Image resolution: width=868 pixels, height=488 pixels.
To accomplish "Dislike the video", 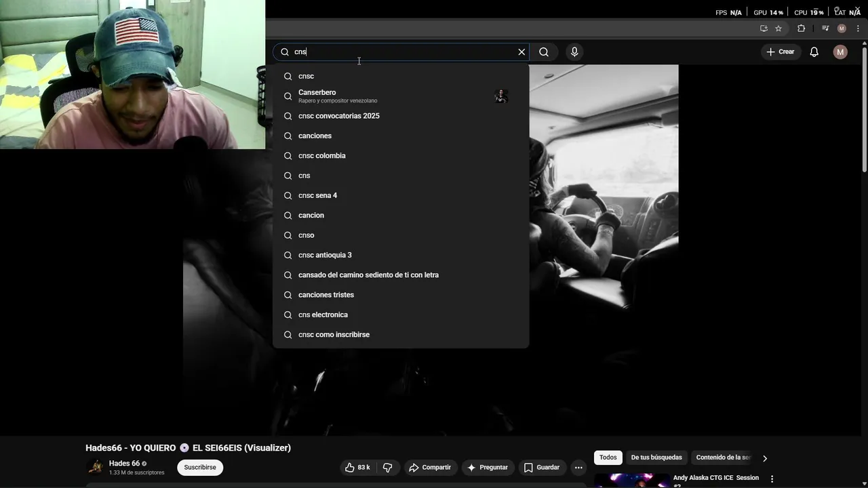I will (388, 468).
